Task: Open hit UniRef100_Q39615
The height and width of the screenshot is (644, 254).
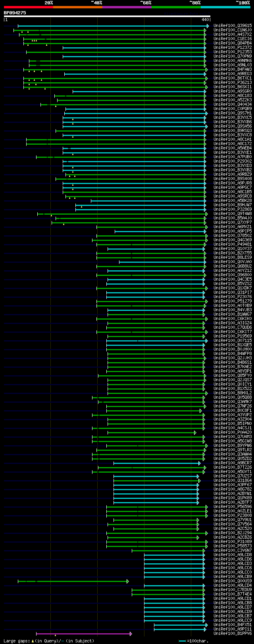Action: 233,25
